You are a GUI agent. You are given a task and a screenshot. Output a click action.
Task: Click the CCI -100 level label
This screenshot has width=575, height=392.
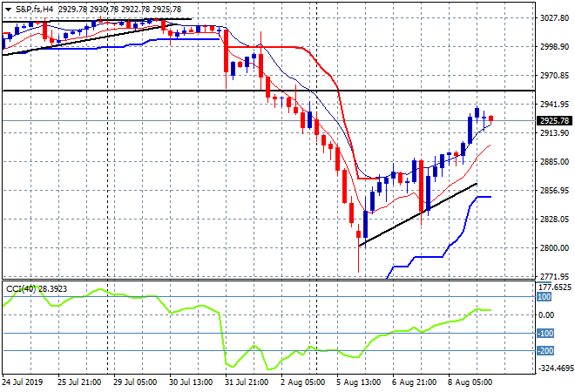545,334
